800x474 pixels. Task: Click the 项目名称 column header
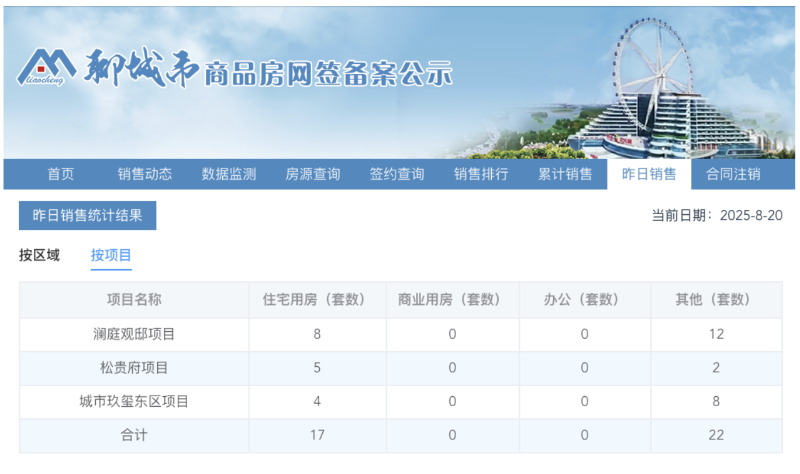pyautogui.click(x=134, y=300)
